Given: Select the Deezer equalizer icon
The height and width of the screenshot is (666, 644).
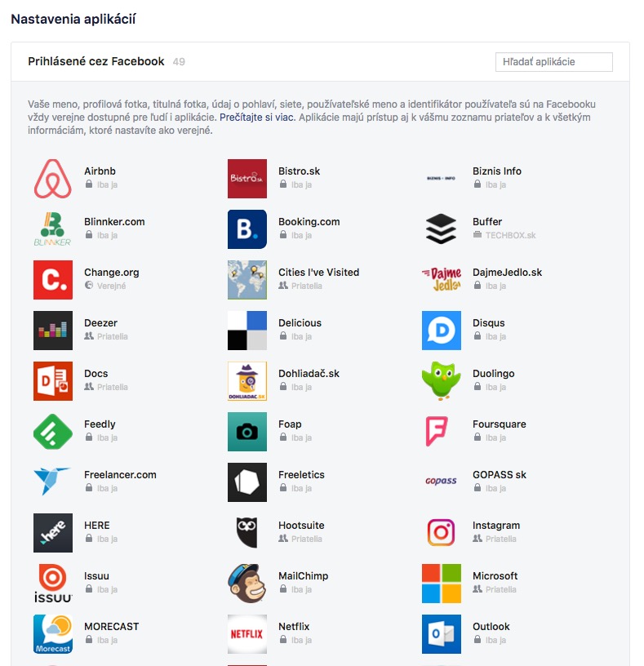Looking at the screenshot, I should pos(53,331).
